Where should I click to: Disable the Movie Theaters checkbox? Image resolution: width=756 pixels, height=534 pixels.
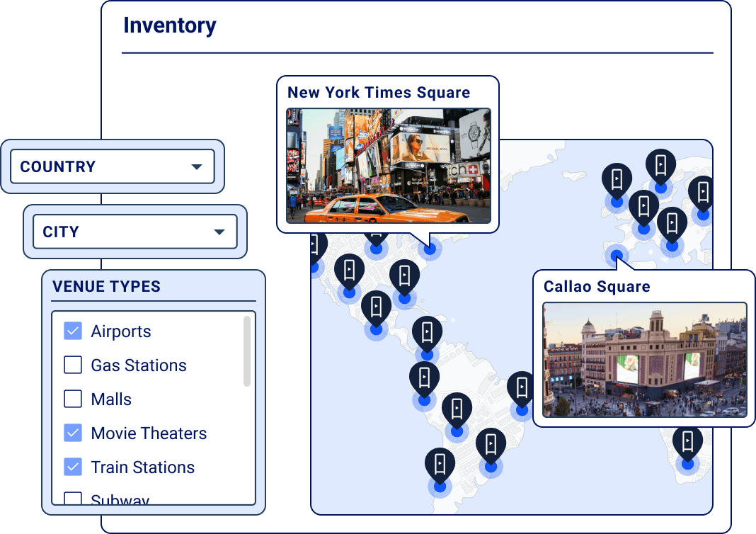pos(73,433)
